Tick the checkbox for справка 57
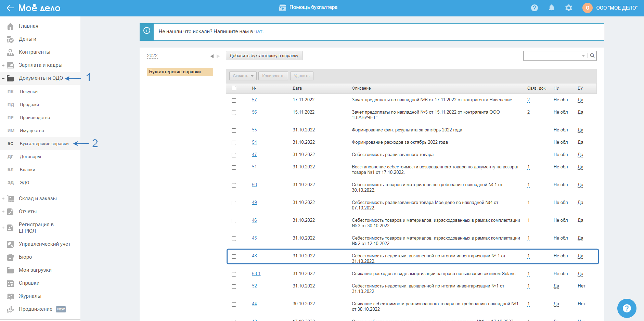644x321 pixels. pos(234,100)
